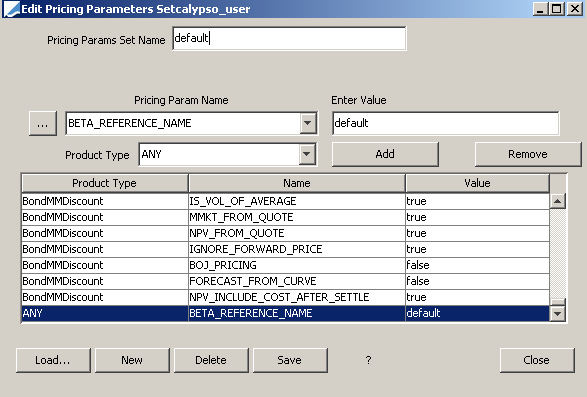Maximize the Edit Pricing Parameters window
Viewport: 587px width, 397px height.
coord(557,9)
